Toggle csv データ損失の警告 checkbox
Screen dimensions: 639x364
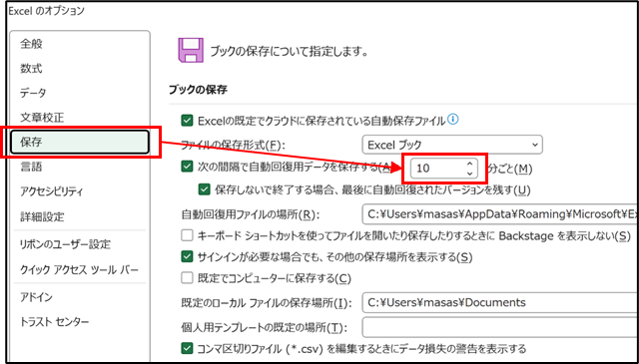tap(187, 348)
